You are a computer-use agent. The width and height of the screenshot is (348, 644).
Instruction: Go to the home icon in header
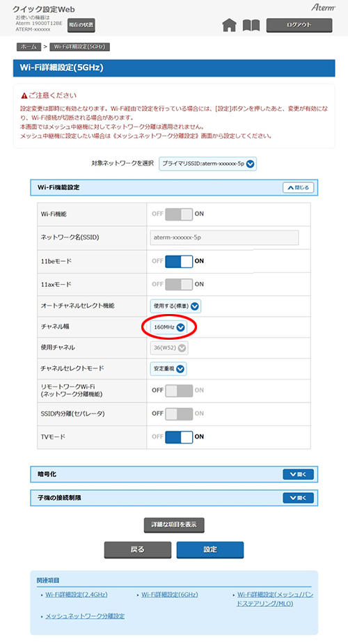229,26
